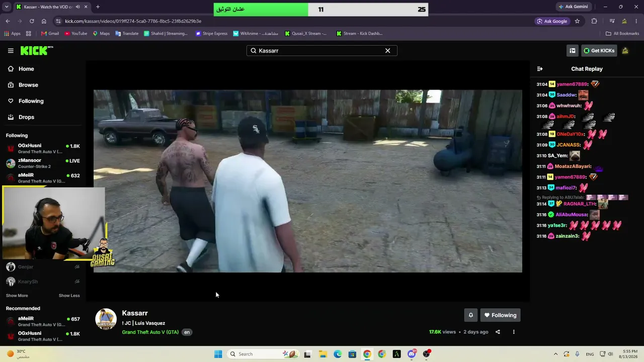Open File Explorer from taskbar
This screenshot has height=362, width=644.
(323, 354)
